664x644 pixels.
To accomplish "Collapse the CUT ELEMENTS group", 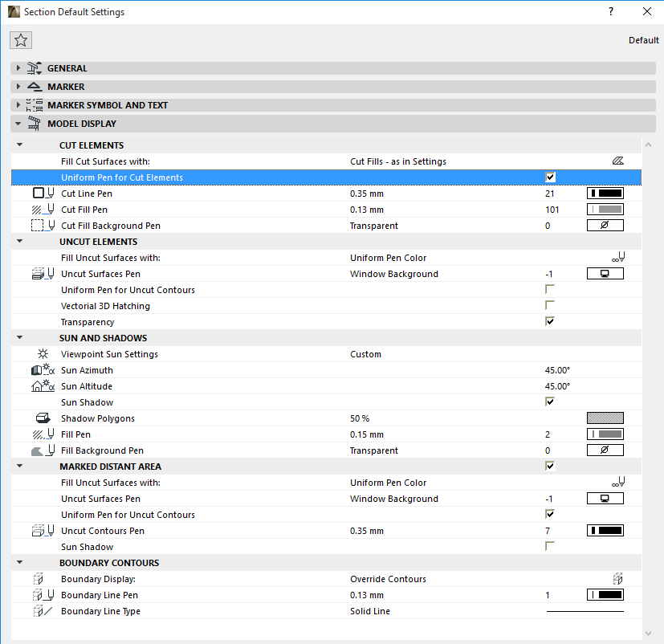I will tap(19, 145).
